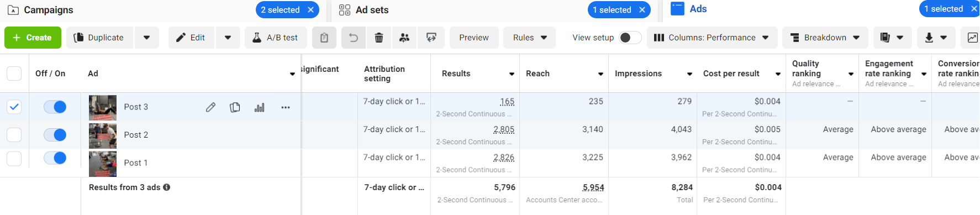Open the Rules dropdown menu
This screenshot has width=980, height=215.
(x=530, y=38)
